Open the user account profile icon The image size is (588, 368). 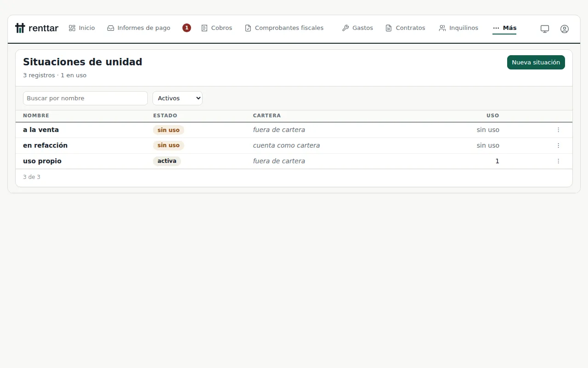coord(565,29)
